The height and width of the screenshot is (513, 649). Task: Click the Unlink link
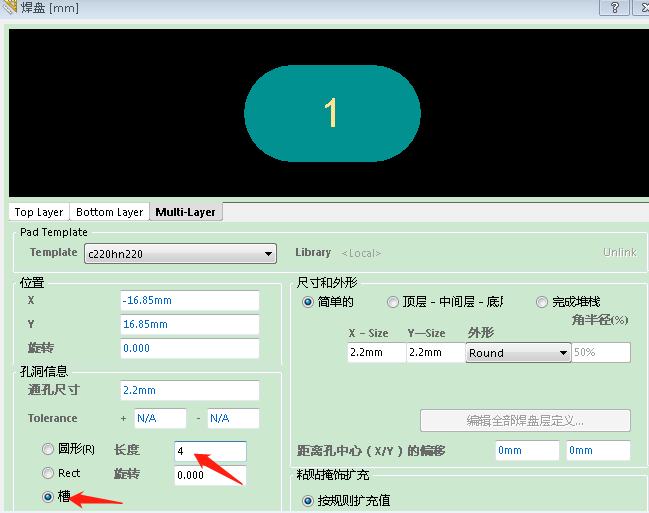click(620, 253)
